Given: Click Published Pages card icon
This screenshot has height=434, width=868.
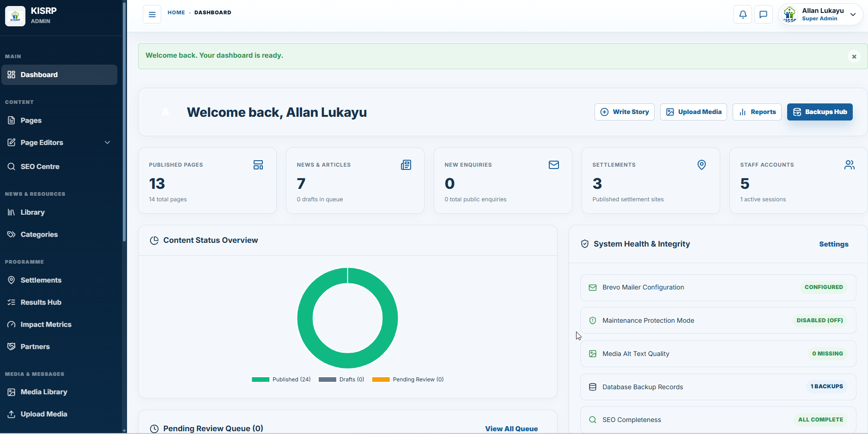Looking at the screenshot, I should [258, 165].
